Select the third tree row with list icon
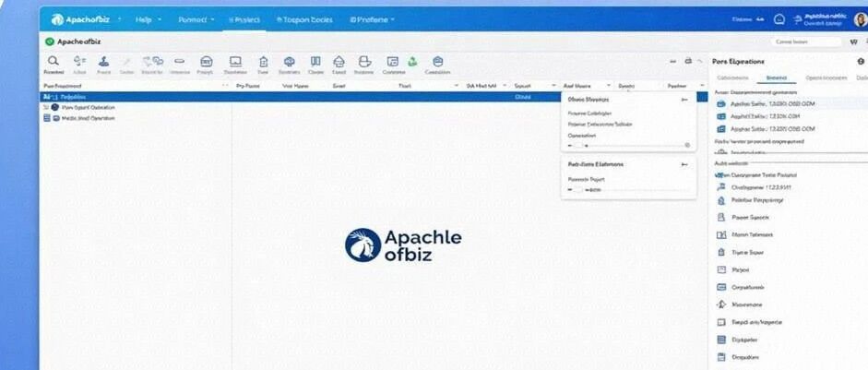 (79, 118)
